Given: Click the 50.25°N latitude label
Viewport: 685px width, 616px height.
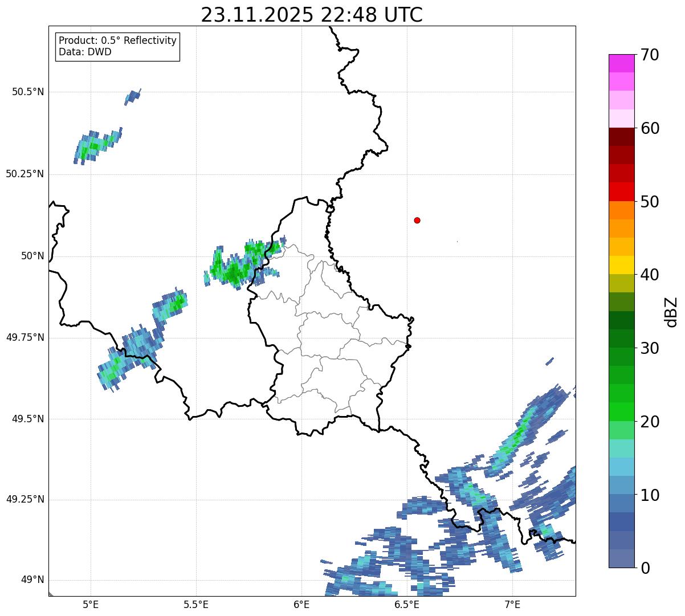Looking at the screenshot, I should coord(25,174).
